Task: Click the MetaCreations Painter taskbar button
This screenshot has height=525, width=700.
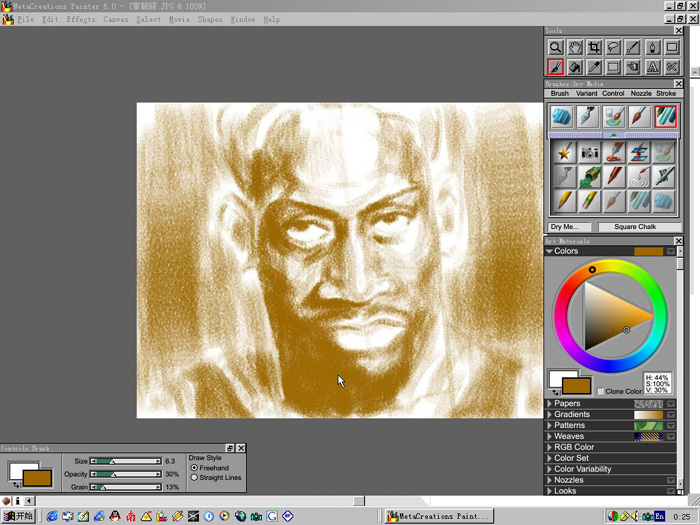Action: tap(439, 516)
